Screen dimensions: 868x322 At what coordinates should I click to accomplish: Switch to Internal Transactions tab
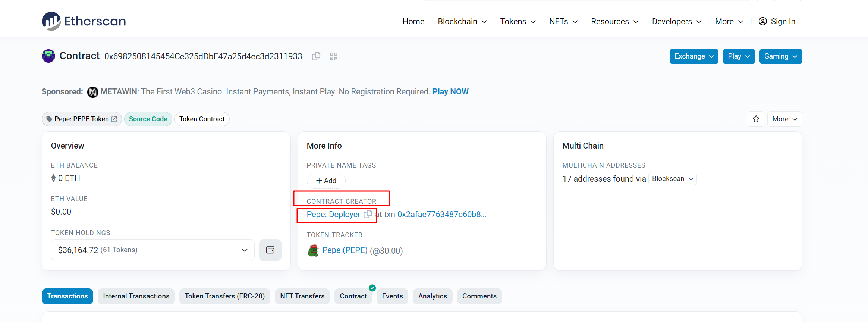coord(136,296)
